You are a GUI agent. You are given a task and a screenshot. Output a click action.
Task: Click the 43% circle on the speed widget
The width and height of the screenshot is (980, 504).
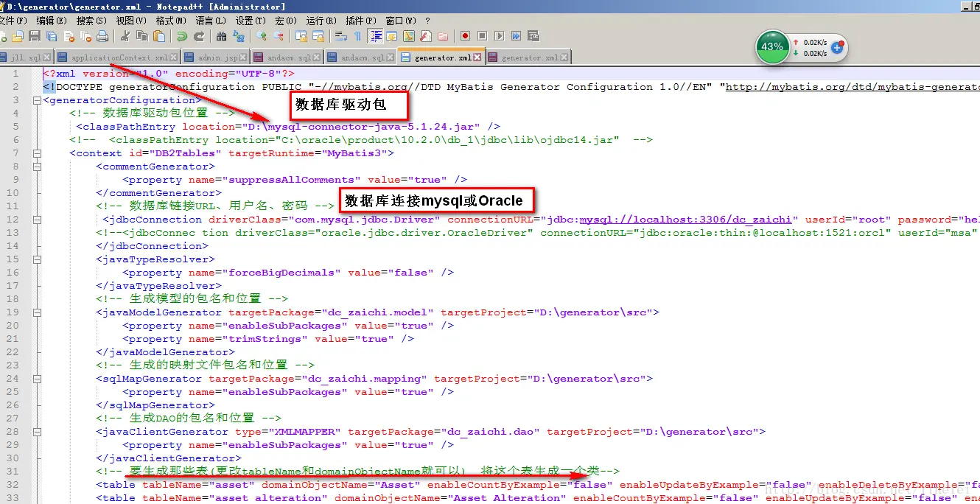[x=772, y=47]
